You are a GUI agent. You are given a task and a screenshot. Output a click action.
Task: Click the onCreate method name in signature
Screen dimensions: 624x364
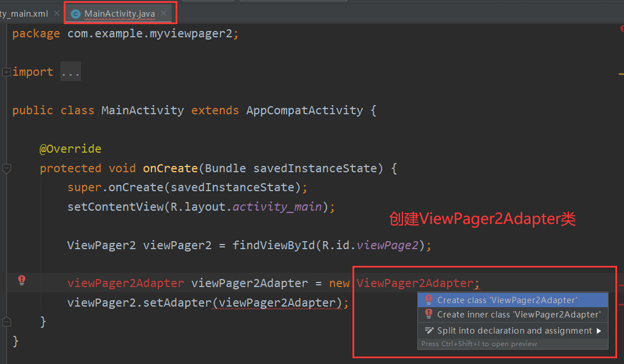(170, 168)
